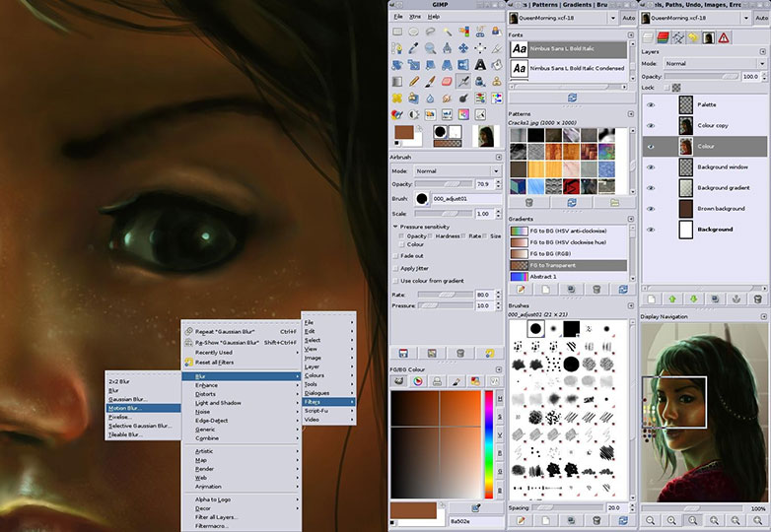Image resolution: width=771 pixels, height=532 pixels.
Task: Adjust the Layers Opacity slider
Action: pos(702,77)
